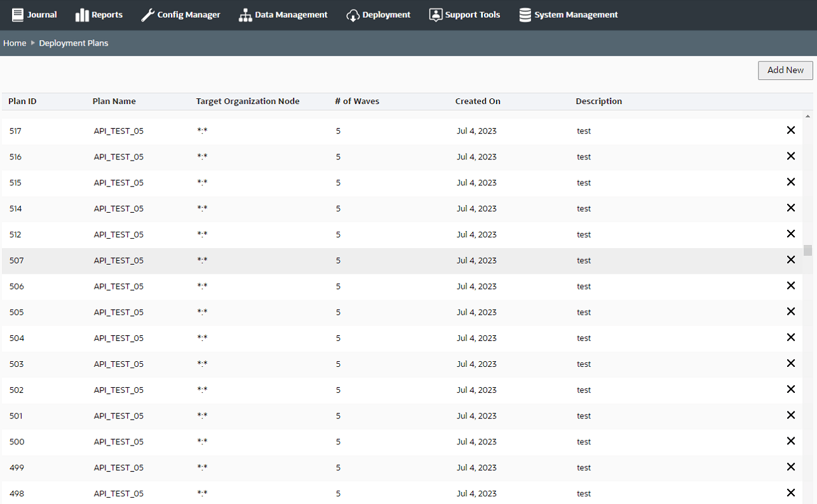Select Plan ID 507 cell
Viewport: 817px width, 504px height.
pyautogui.click(x=17, y=261)
